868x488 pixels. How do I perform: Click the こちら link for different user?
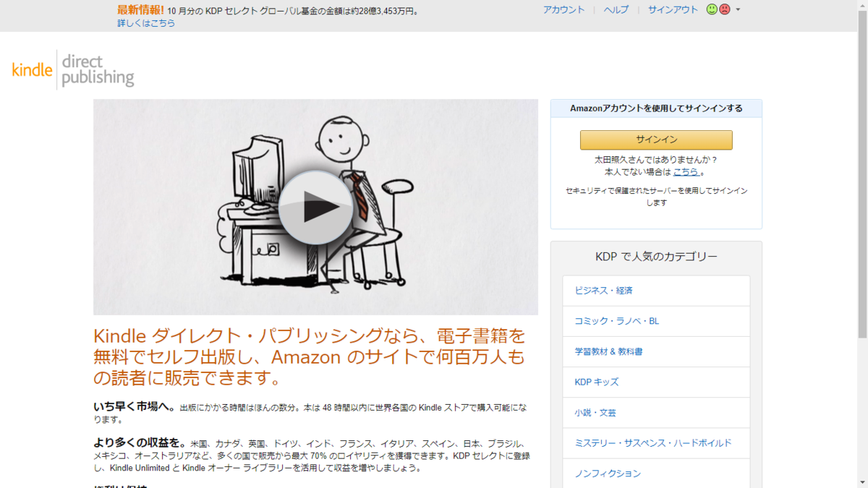tap(686, 172)
